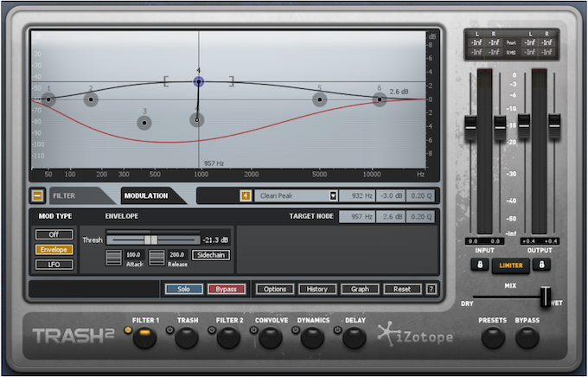Click target node 2.6 dB field
This screenshot has height=377, width=588.
pyautogui.click(x=391, y=216)
